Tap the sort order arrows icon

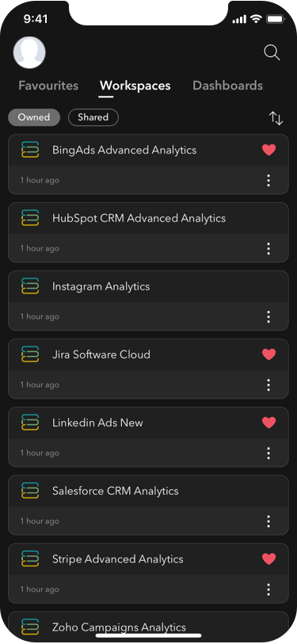[276, 118]
